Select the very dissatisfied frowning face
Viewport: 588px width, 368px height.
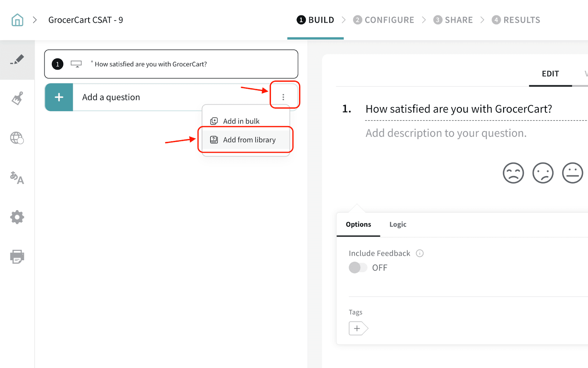[513, 173]
